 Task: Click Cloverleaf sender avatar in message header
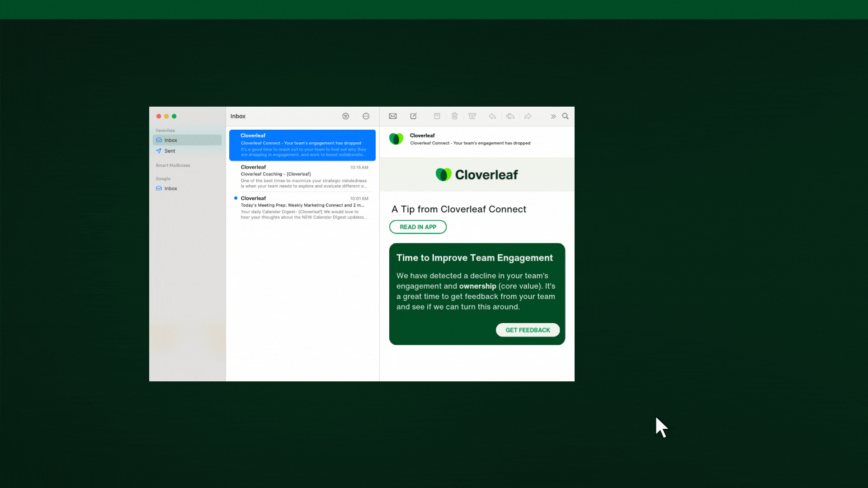396,139
